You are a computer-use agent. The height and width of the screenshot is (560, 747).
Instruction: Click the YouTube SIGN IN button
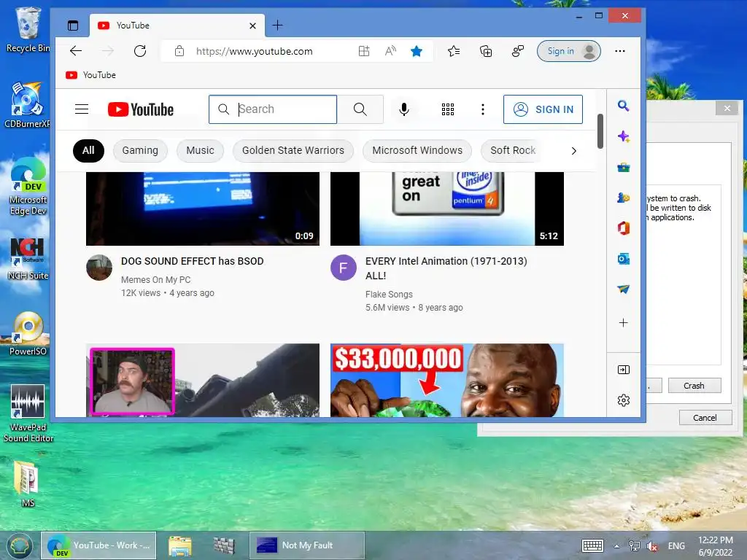pos(543,109)
